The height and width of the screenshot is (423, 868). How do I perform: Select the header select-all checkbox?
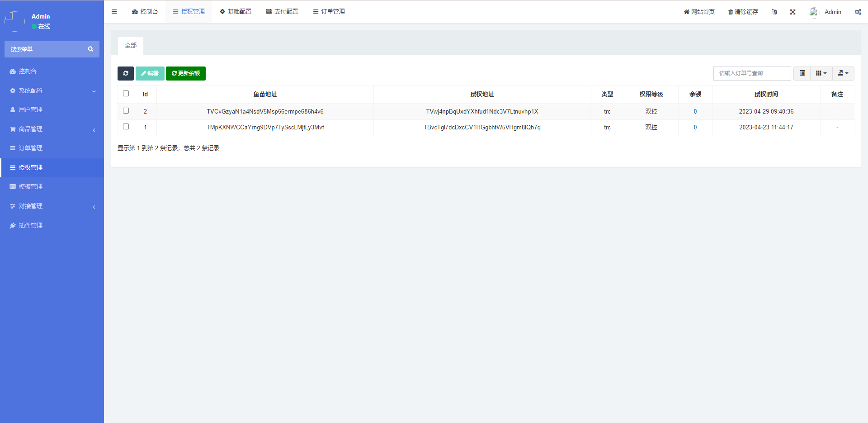126,94
